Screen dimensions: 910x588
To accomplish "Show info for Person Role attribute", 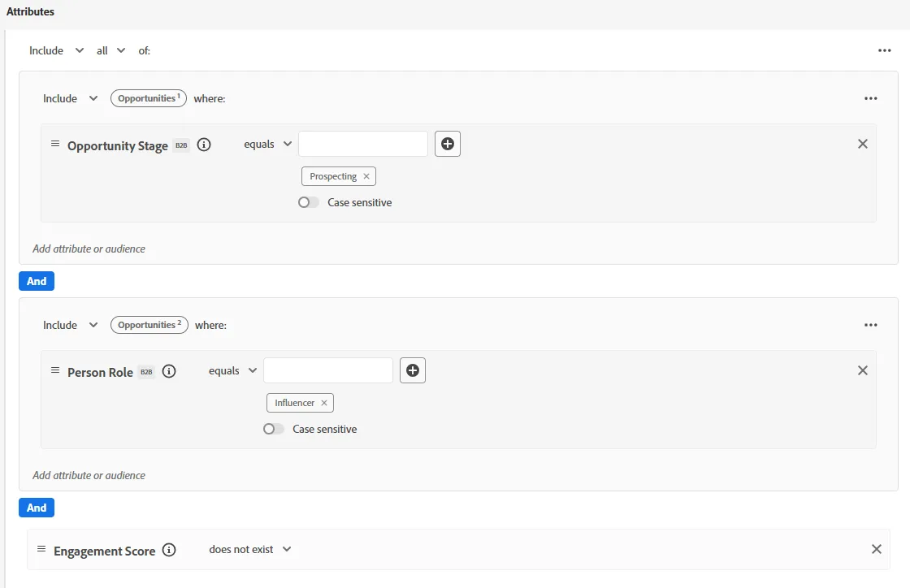I will pyautogui.click(x=169, y=371).
